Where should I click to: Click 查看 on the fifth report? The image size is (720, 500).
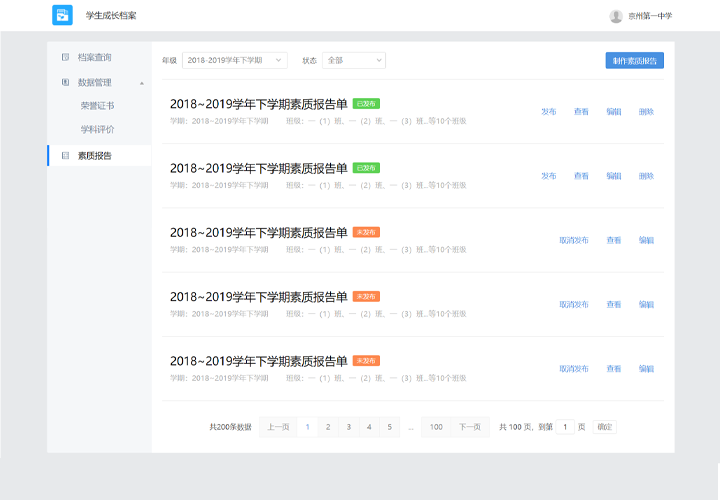click(613, 368)
